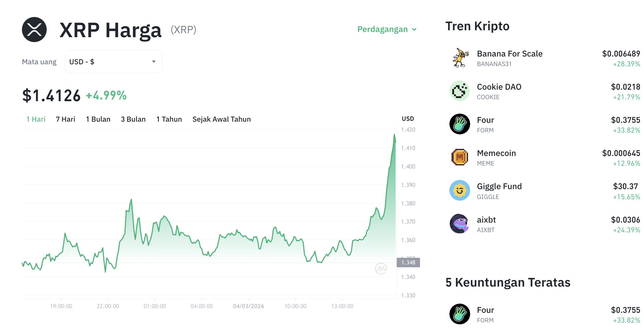Click the Four icon under 5 Keuntungan Teratas
This screenshot has height=331, width=644.
coord(460,314)
